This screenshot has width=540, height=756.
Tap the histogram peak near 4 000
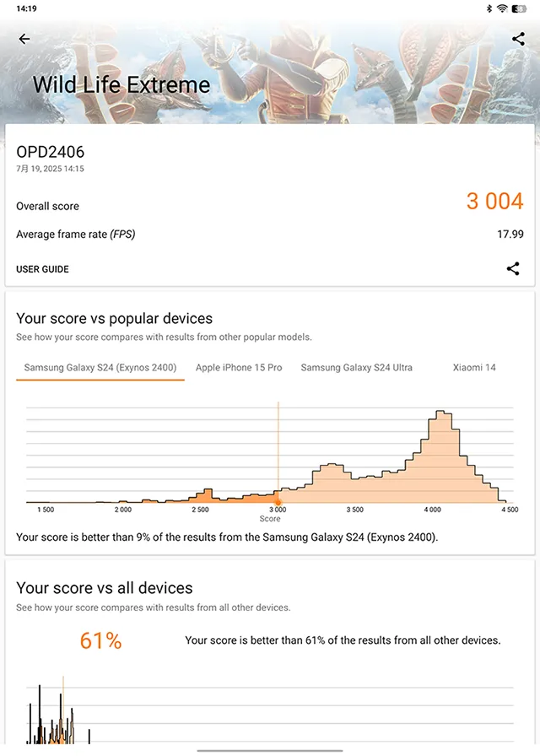pos(440,414)
